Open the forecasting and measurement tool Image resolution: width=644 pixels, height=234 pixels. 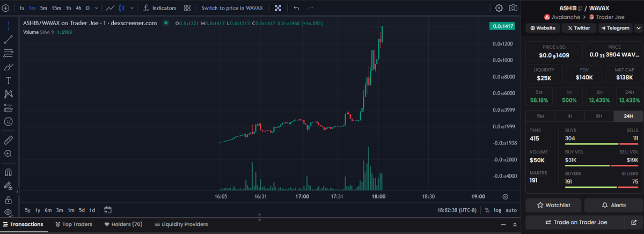tap(8, 107)
